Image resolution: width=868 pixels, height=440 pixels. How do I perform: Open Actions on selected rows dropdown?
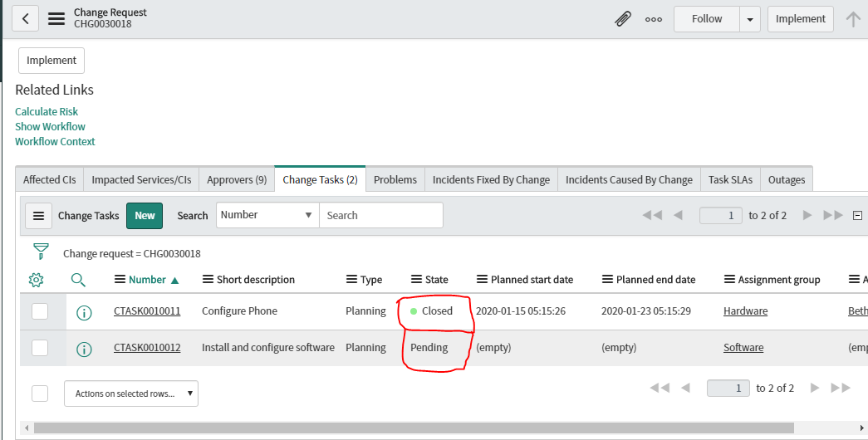[131, 394]
